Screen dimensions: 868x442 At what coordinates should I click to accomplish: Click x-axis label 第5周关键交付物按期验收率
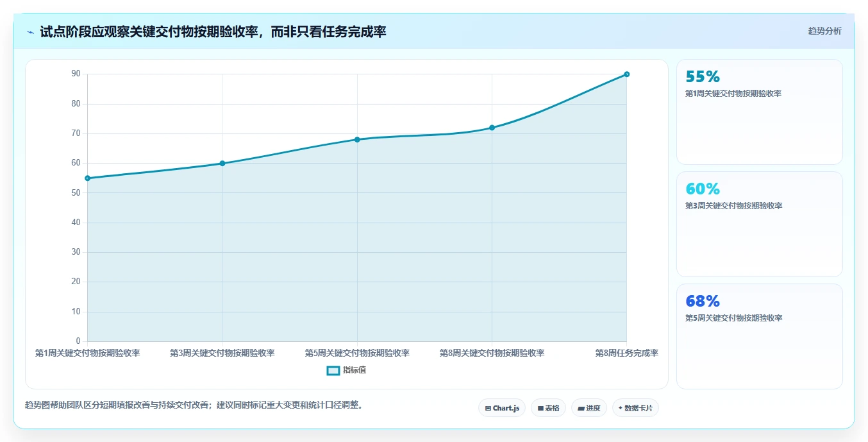357,353
